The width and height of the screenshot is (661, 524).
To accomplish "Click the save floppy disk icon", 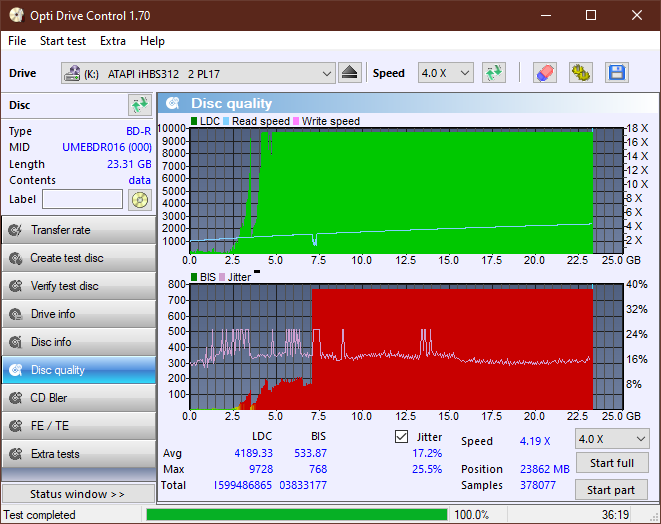I will [x=617, y=73].
